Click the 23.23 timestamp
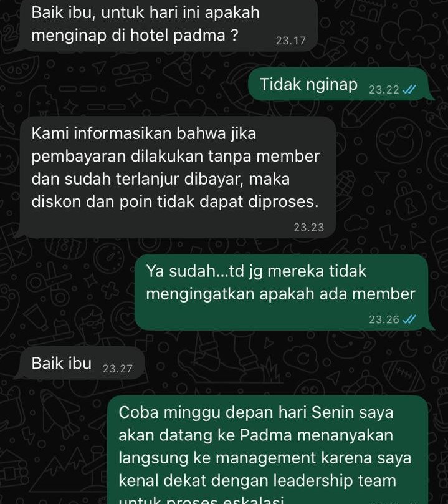Image resolution: width=448 pixels, height=504 pixels. pyautogui.click(x=308, y=228)
